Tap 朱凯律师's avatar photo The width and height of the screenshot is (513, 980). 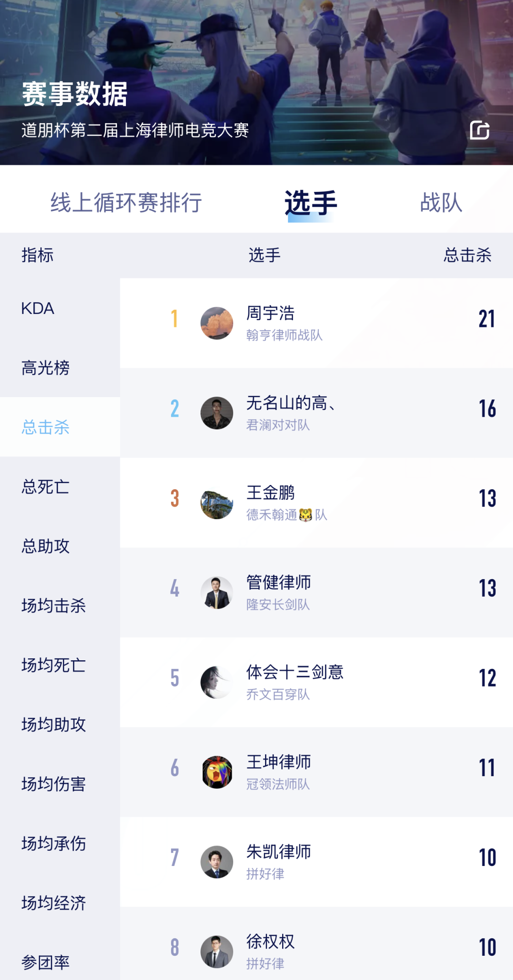(217, 862)
